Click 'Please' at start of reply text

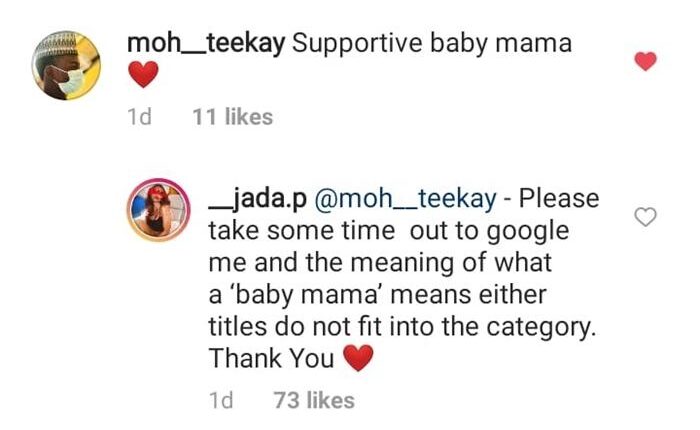pos(560,199)
